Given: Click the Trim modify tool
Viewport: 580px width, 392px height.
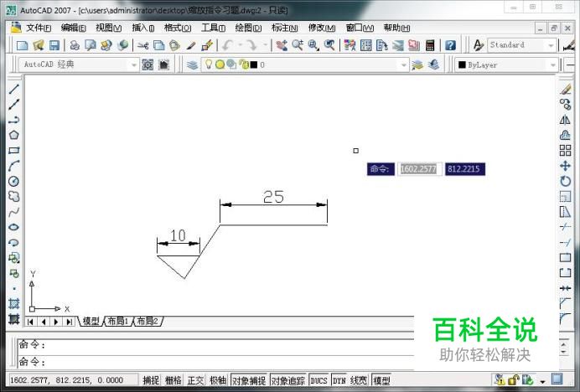Looking at the screenshot, I should pyautogui.click(x=565, y=227).
